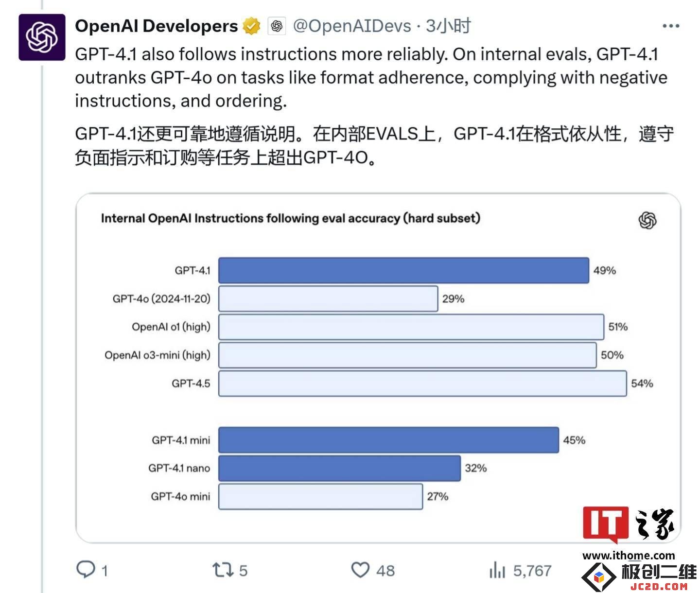Like the tweet with heart icon

[x=360, y=570]
